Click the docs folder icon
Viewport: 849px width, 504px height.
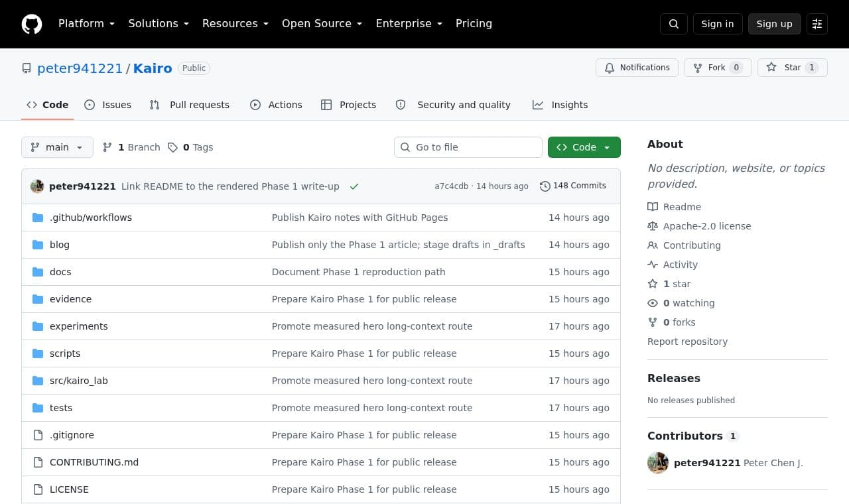tap(38, 272)
